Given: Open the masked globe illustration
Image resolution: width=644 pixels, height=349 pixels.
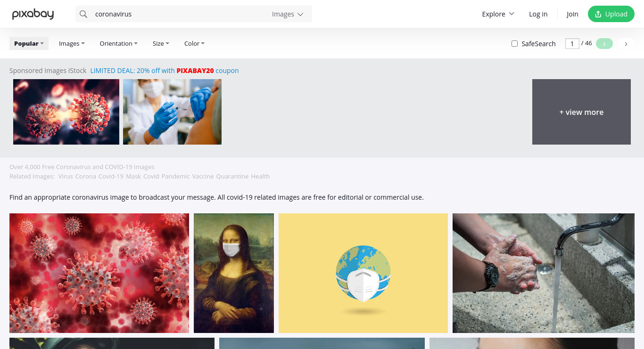Looking at the screenshot, I should tap(363, 273).
